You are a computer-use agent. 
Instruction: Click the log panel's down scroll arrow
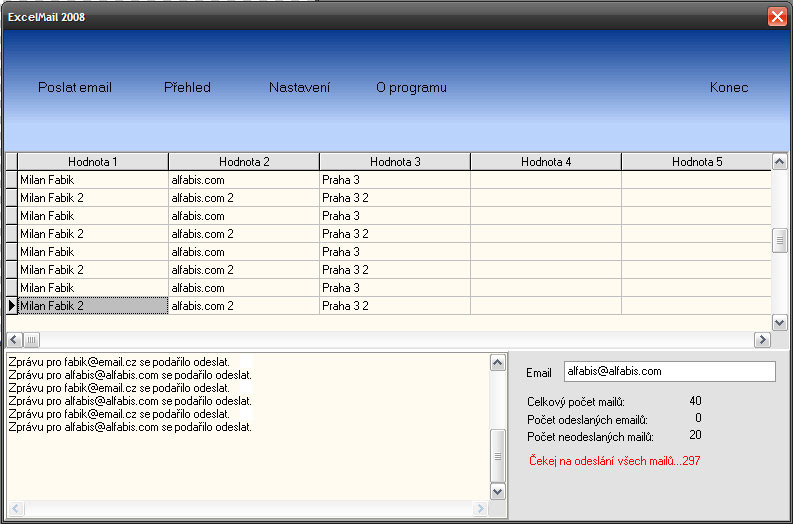[x=498, y=491]
